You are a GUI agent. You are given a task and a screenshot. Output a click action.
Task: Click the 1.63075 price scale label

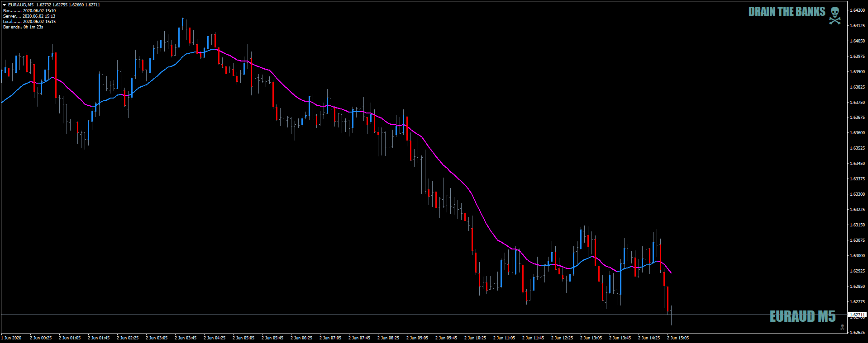click(857, 240)
